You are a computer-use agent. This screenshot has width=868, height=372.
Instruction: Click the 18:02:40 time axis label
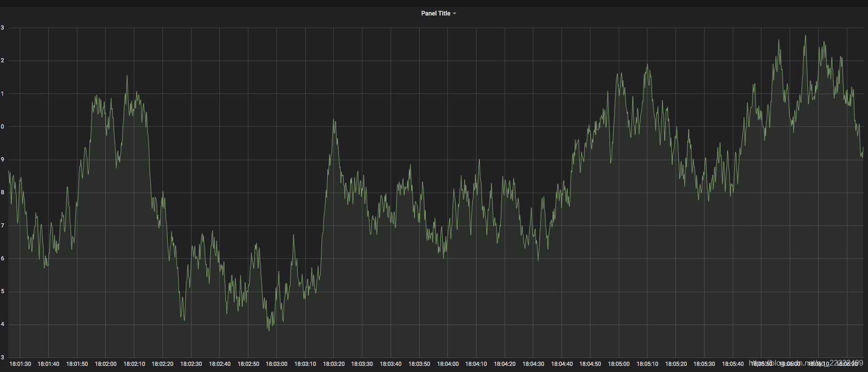(x=220, y=364)
